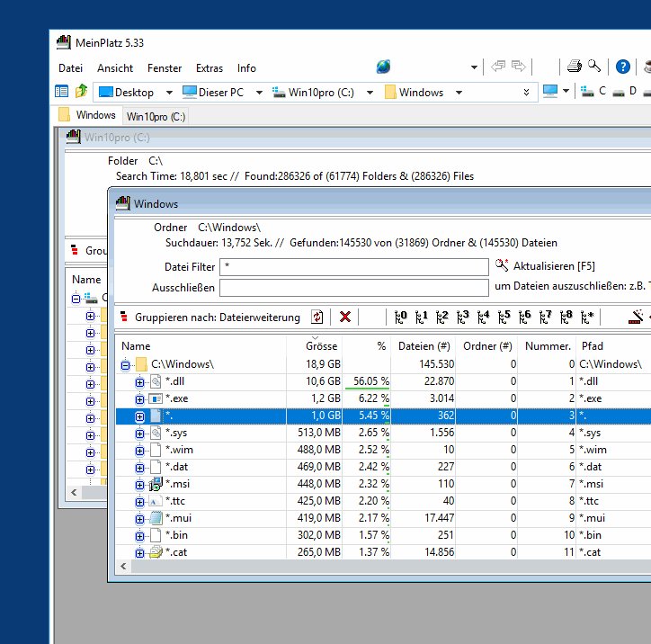
Task: Click the back navigation arrow icon
Action: (498, 67)
